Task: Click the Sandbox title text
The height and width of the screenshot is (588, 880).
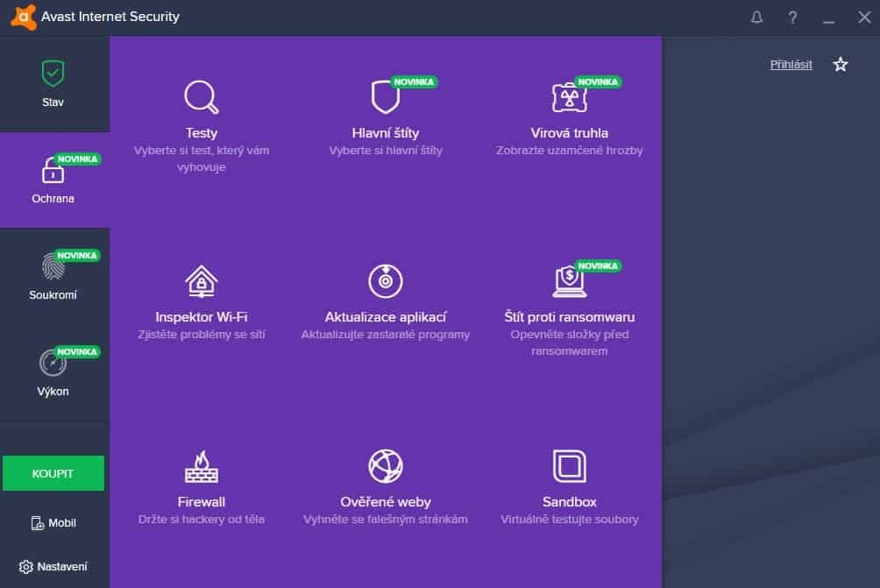Action: click(x=569, y=501)
